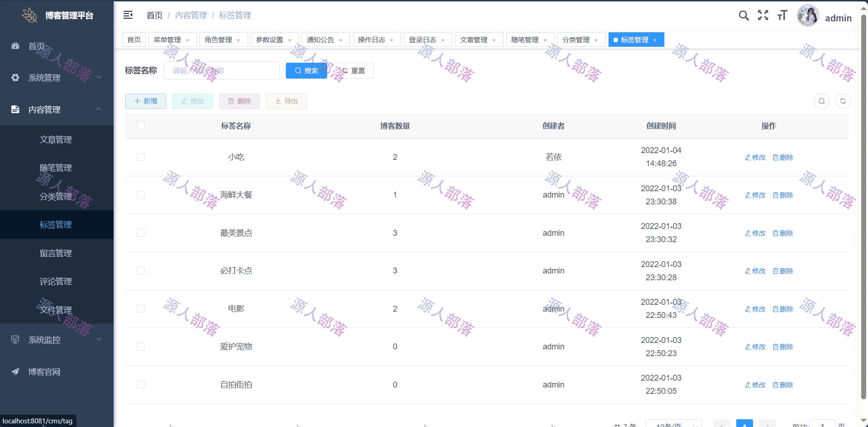Close the active 标签管理 tab

[x=654, y=40]
